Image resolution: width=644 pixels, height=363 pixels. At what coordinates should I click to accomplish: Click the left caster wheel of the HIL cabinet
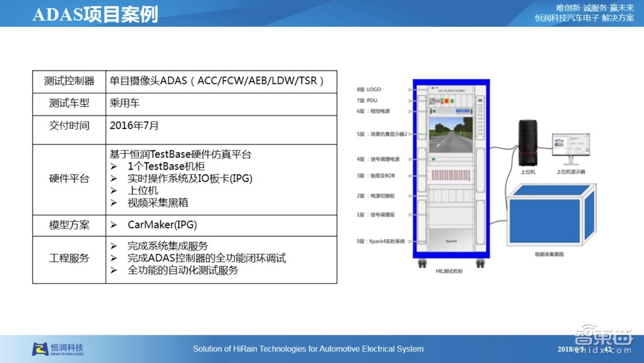point(422,263)
